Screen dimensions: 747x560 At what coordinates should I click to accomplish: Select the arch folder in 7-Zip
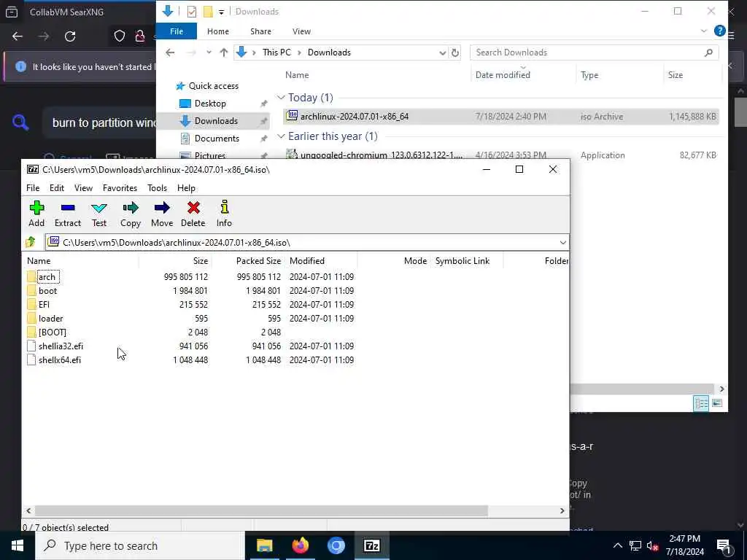click(x=47, y=276)
